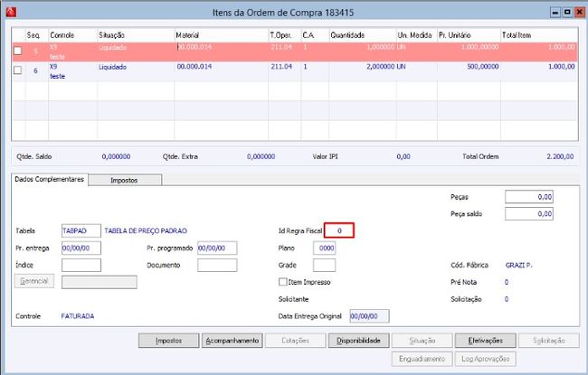Toggle the Item Impresso checkbox
The height and width of the screenshot is (375, 588).
click(x=283, y=282)
